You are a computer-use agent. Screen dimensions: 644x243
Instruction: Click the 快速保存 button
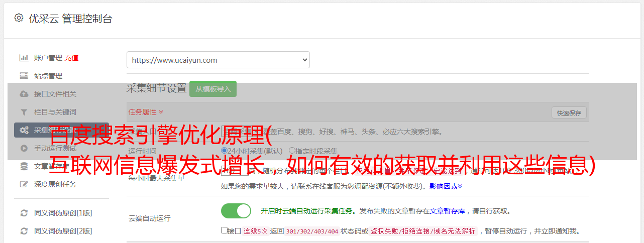point(569,113)
